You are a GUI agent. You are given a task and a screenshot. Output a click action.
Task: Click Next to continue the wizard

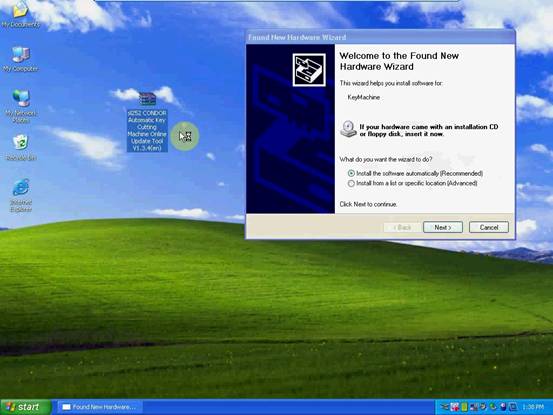coord(443,227)
